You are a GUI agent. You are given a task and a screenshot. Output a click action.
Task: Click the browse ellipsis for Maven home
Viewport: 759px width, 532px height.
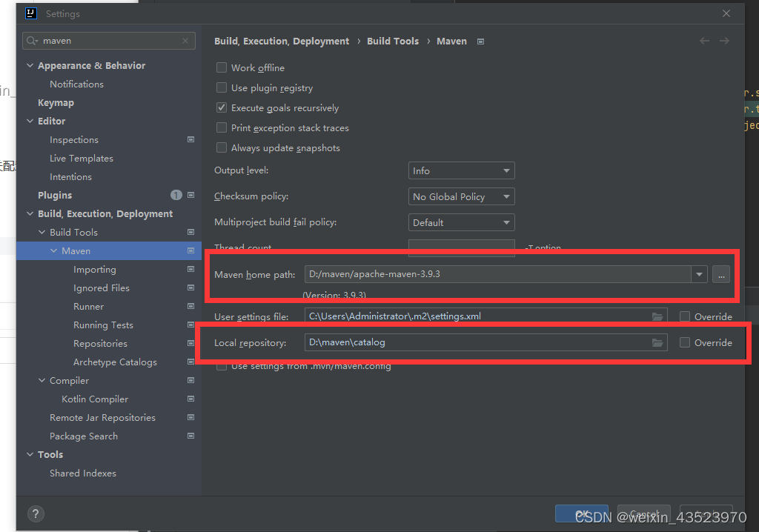click(720, 274)
